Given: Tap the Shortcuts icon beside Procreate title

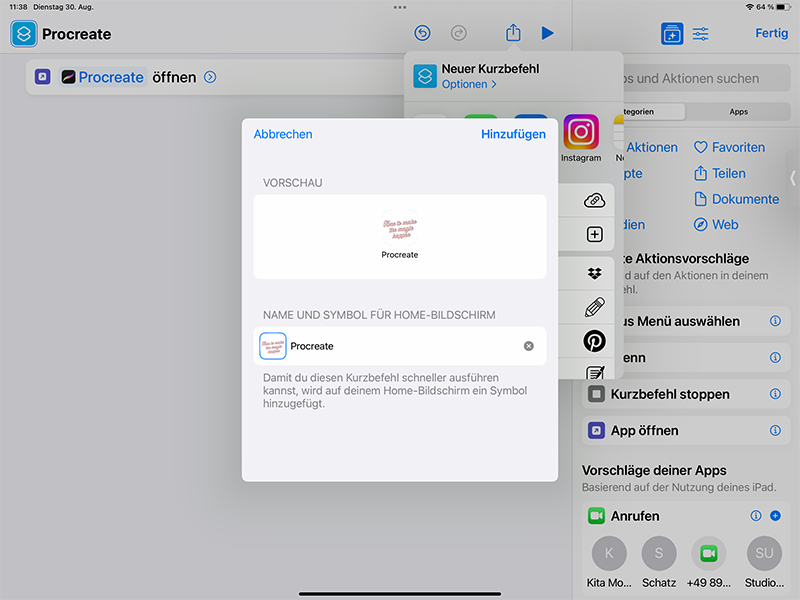Looking at the screenshot, I should pyautogui.click(x=23, y=34).
